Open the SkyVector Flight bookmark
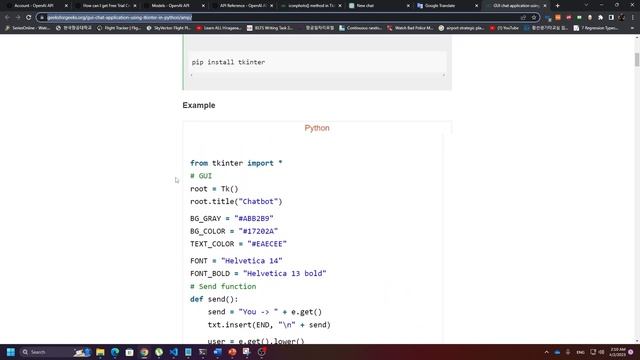The image size is (640, 360). [169, 28]
